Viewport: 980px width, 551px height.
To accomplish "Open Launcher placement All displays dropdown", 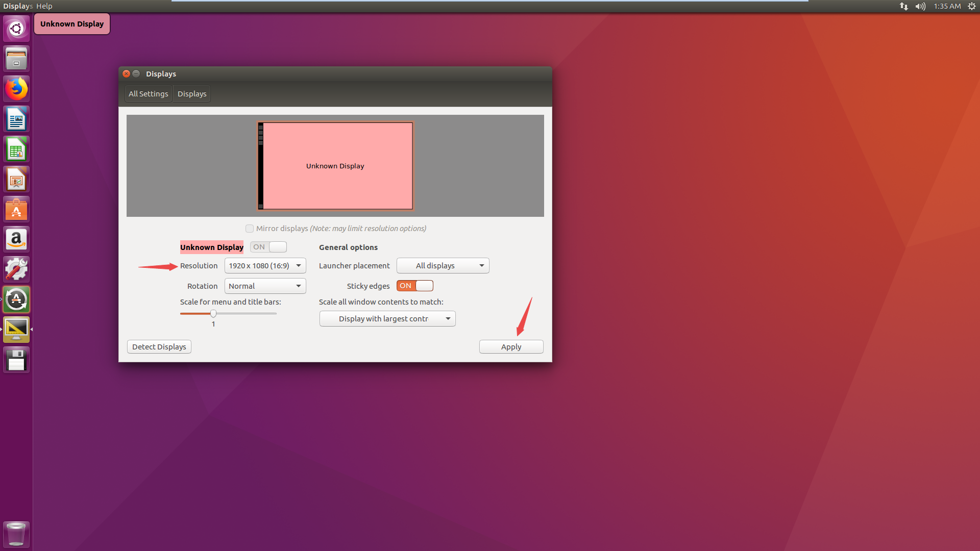I will (443, 266).
